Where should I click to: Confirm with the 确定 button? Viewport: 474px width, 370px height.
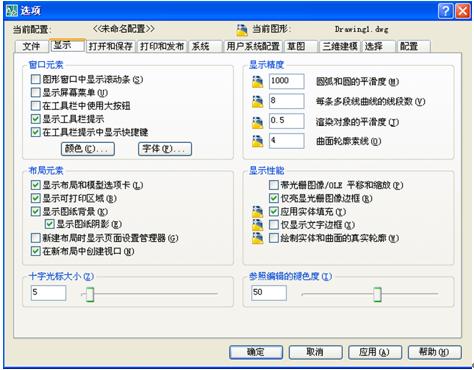(256, 352)
